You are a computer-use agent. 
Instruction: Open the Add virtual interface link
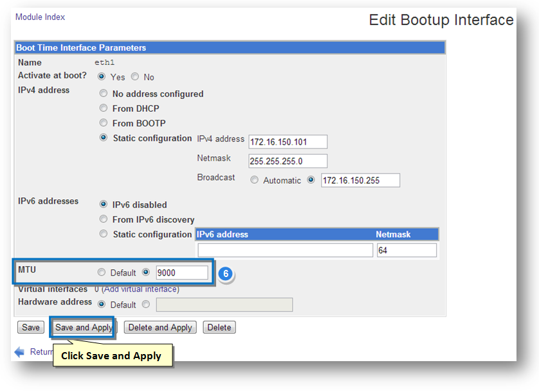tap(140, 289)
